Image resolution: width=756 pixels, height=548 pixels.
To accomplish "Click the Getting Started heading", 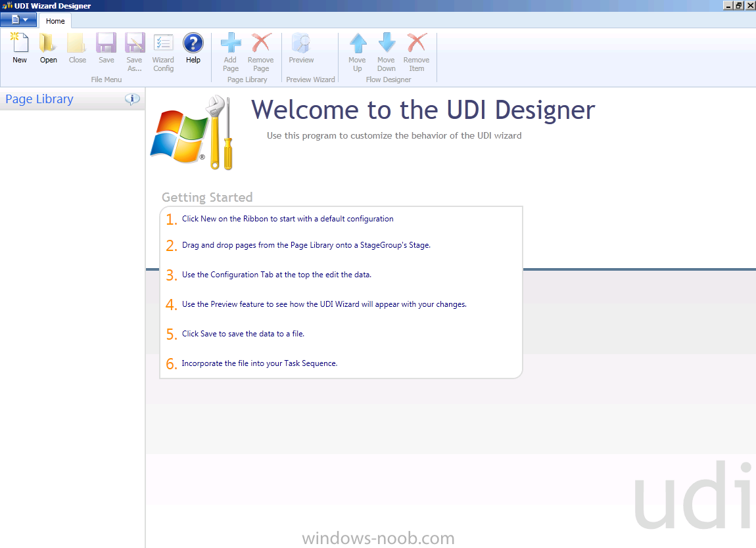I will tap(207, 197).
